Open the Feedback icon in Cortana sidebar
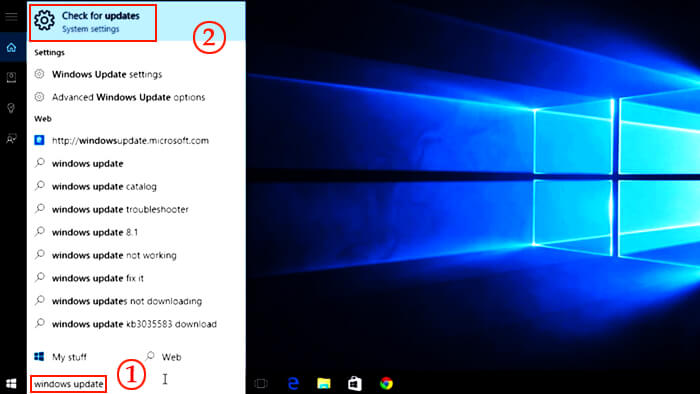The width and height of the screenshot is (700, 394). pos(11,139)
